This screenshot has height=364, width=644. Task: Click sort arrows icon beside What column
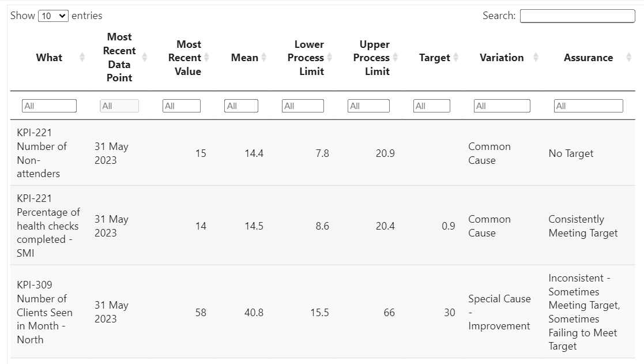[82, 57]
